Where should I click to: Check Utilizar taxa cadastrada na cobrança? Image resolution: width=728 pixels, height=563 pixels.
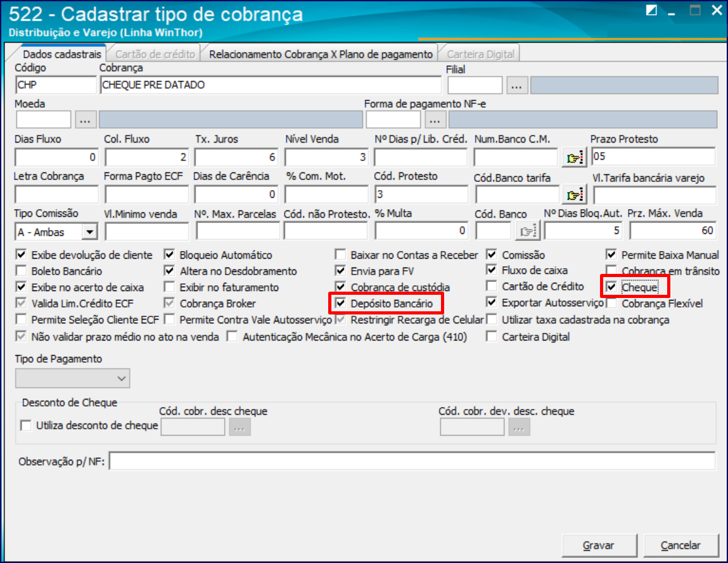pyautogui.click(x=492, y=319)
